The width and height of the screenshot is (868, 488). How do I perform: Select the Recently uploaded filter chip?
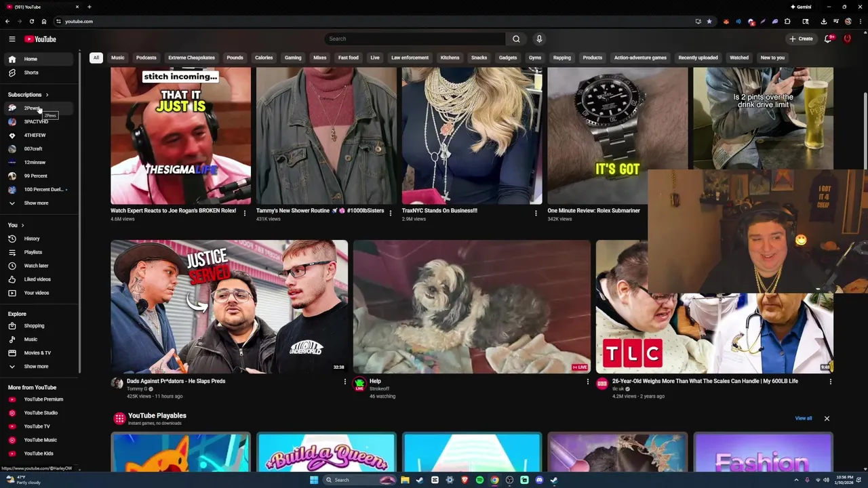coord(698,58)
